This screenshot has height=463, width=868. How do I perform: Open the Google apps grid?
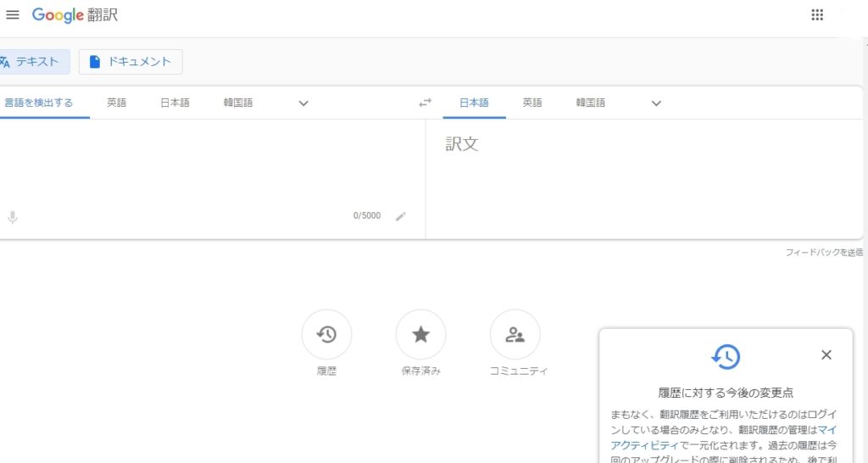pyautogui.click(x=817, y=15)
